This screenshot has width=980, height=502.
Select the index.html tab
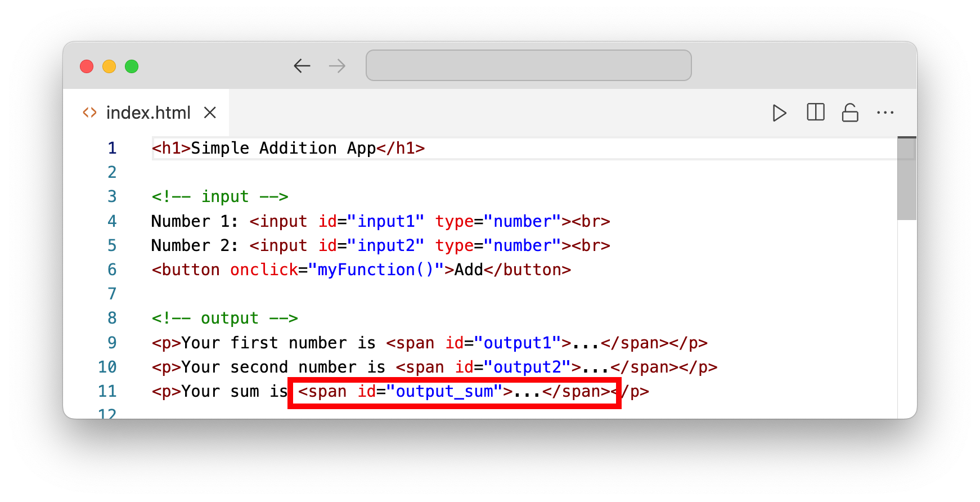[x=146, y=113]
